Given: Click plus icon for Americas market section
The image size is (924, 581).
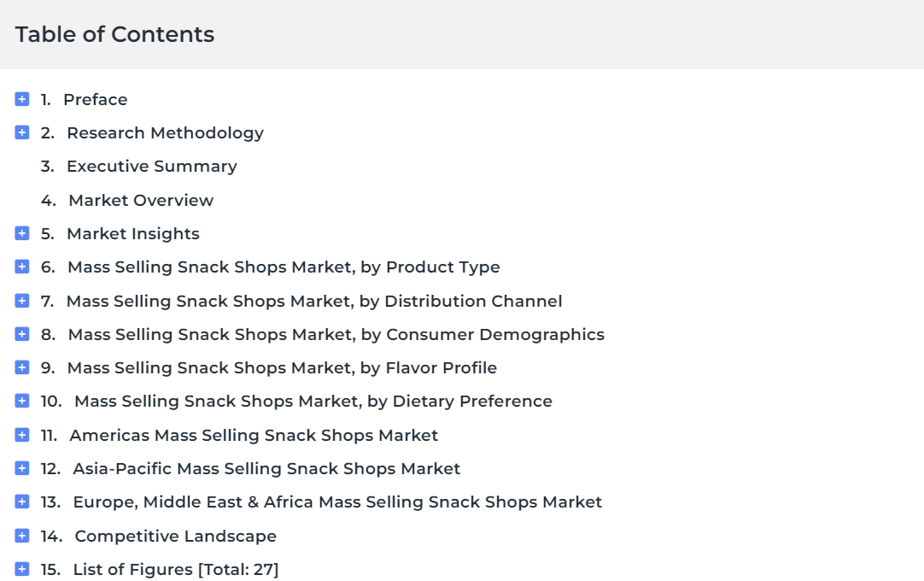Looking at the screenshot, I should [x=22, y=435].
